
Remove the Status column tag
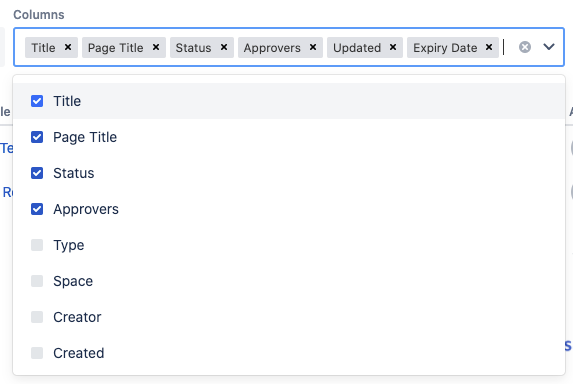(x=224, y=47)
